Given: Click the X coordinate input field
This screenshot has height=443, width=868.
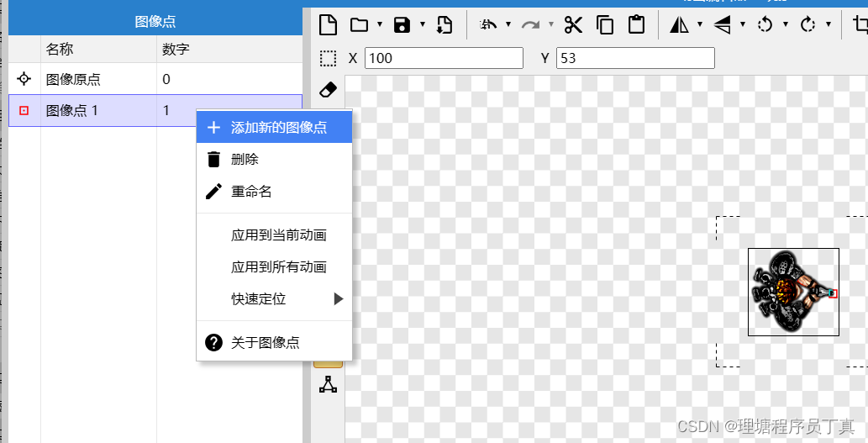Looking at the screenshot, I should [444, 58].
